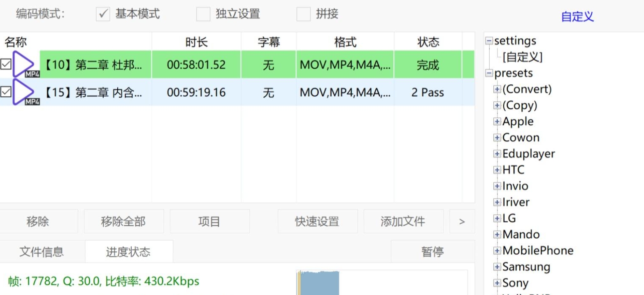This screenshot has width=644, height=295.
Task: Expand the MobilePhone preset group
Action: (x=497, y=251)
